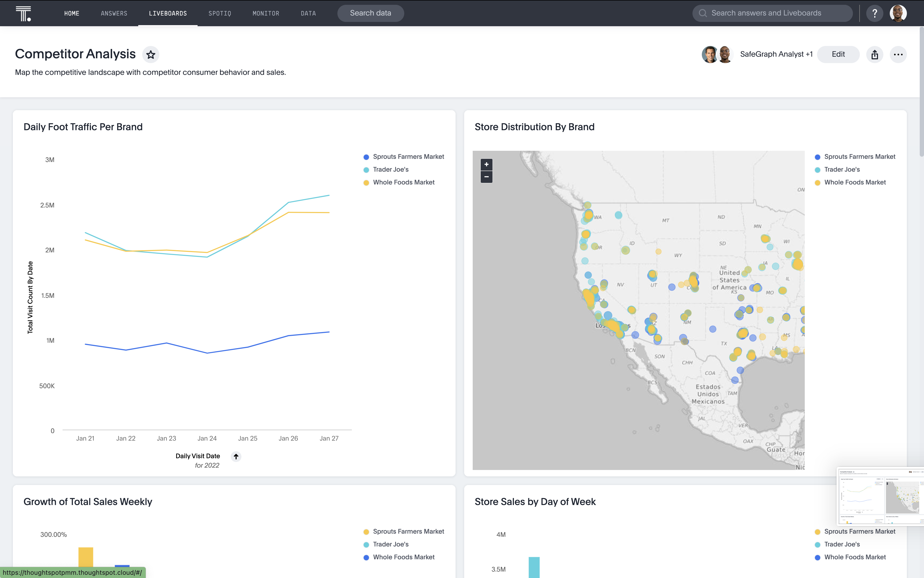Toggle Whole Foods Market in map legend
The image size is (924, 578).
click(x=854, y=182)
